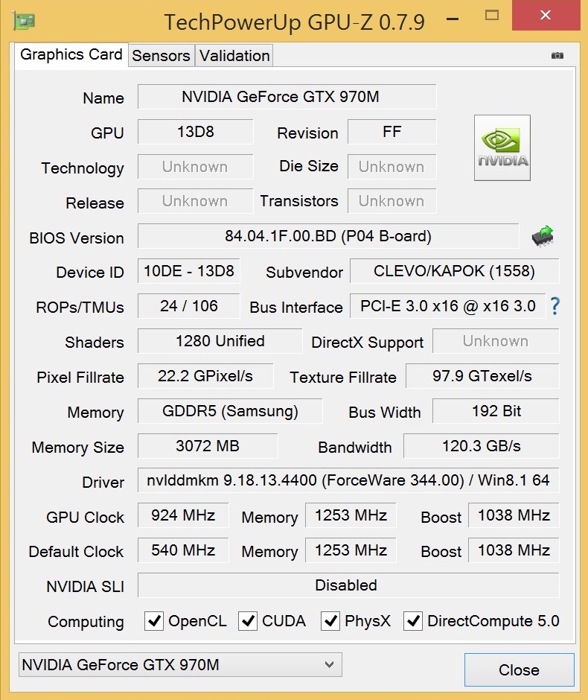588x700 pixels.
Task: Click the Die Size Unknown field
Action: 392,167
